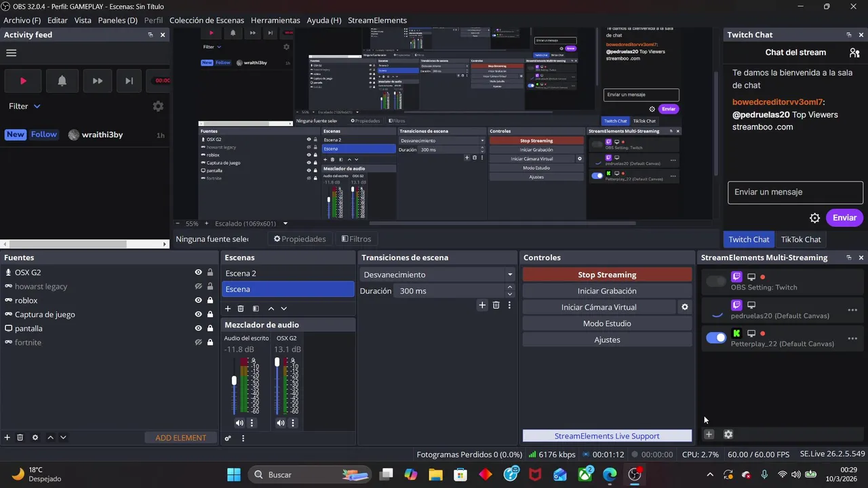The width and height of the screenshot is (868, 488).
Task: Open StreamElements Live Support
Action: coord(607,436)
